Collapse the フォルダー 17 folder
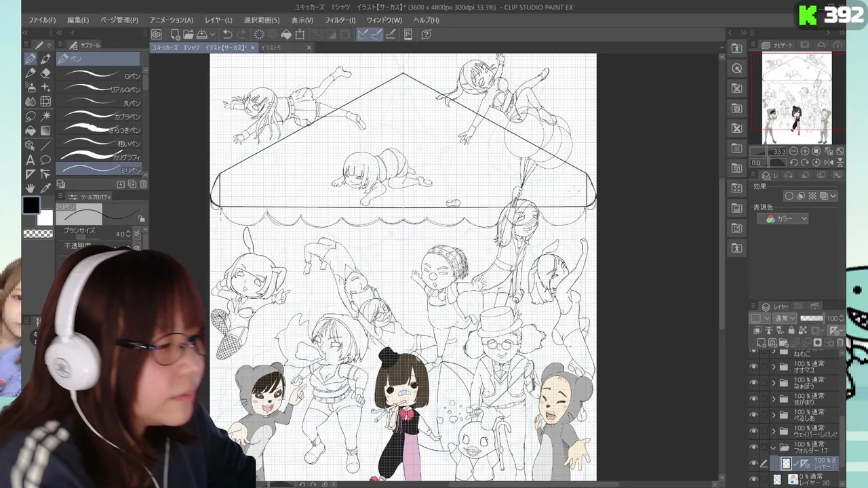 (x=774, y=447)
